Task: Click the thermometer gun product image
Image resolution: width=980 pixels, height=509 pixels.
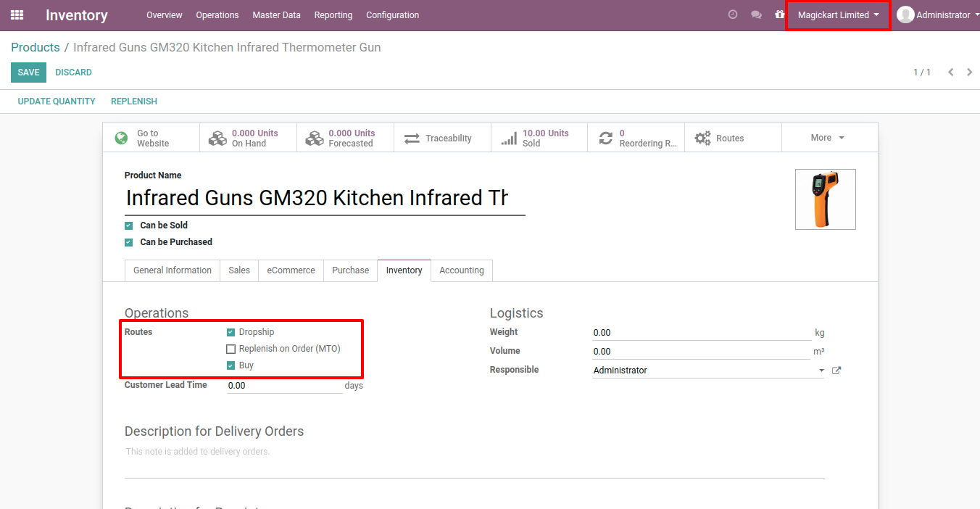Action: coord(825,199)
